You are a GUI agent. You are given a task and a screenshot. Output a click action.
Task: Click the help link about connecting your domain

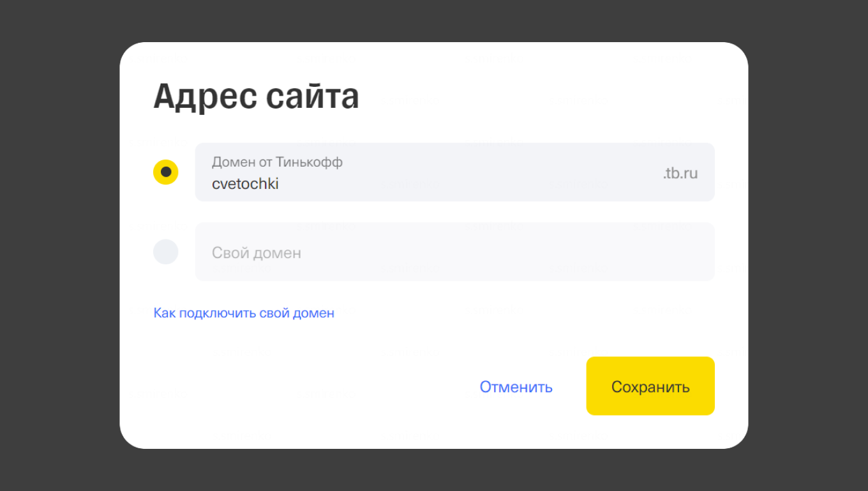pyautogui.click(x=244, y=313)
